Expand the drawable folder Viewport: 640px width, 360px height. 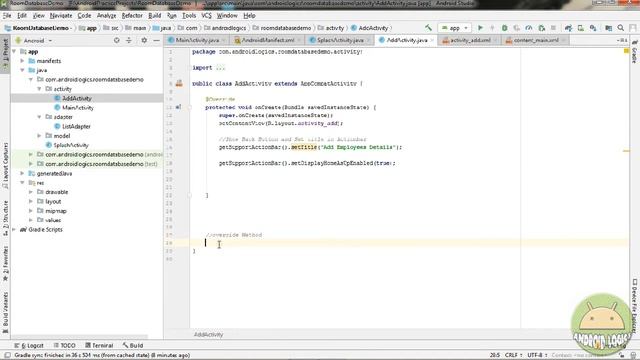pyautogui.click(x=31, y=192)
